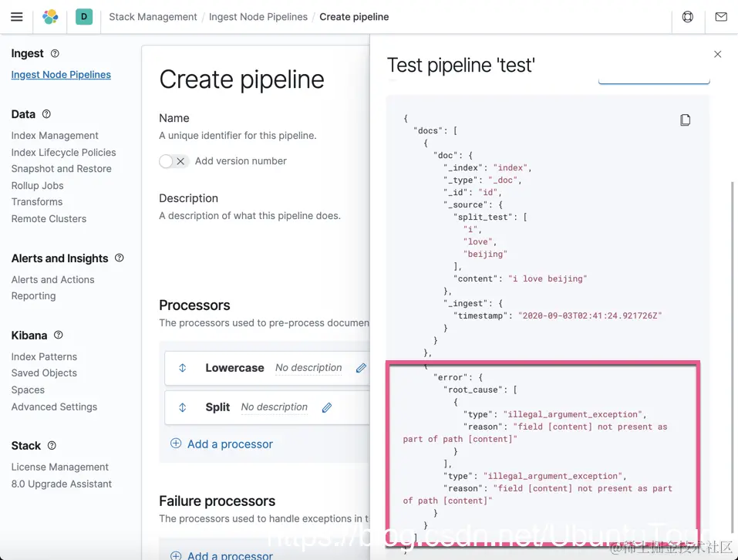
Task: Go to Stack Management breadcrumb
Action: point(153,17)
